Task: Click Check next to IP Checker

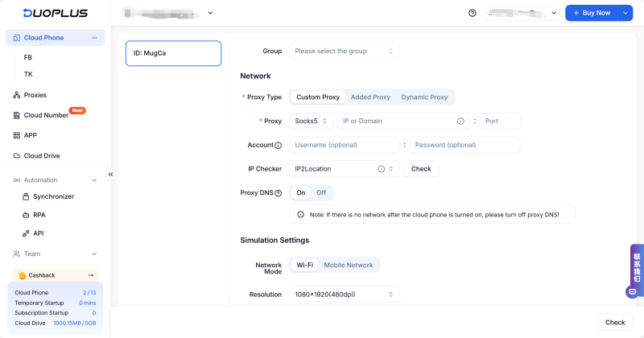Action: [421, 169]
